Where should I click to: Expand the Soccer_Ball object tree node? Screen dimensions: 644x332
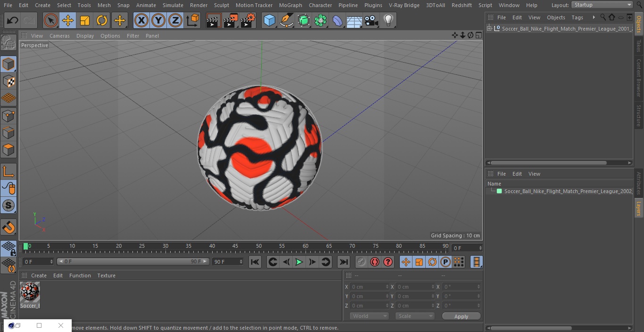click(489, 29)
